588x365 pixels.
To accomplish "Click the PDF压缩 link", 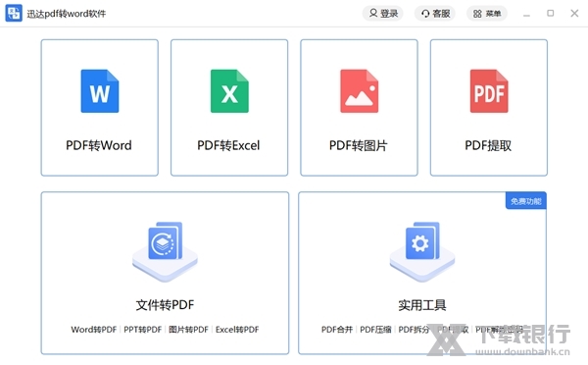I will pyautogui.click(x=375, y=330).
